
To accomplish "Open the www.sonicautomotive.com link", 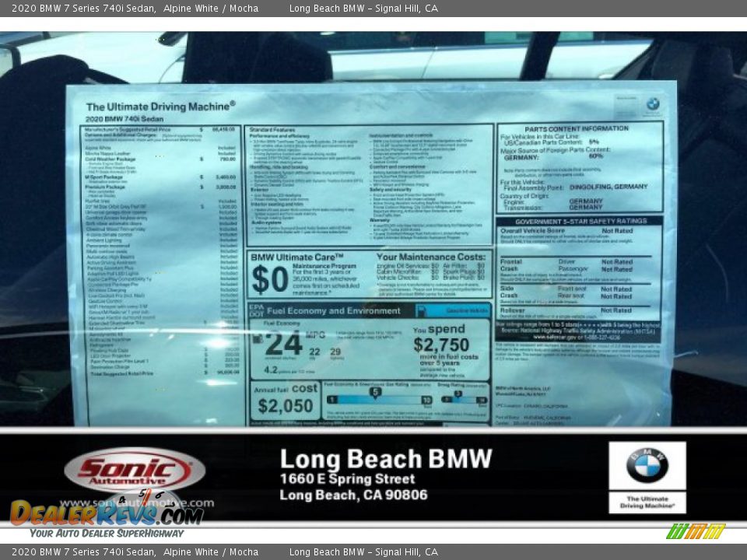I will click(137, 503).
